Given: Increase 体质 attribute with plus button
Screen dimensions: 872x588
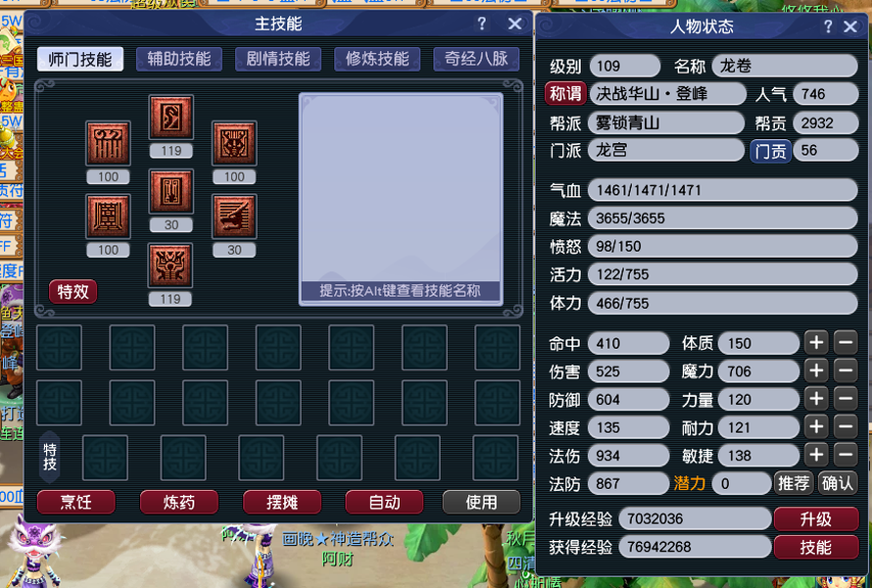Looking at the screenshot, I should tap(816, 343).
